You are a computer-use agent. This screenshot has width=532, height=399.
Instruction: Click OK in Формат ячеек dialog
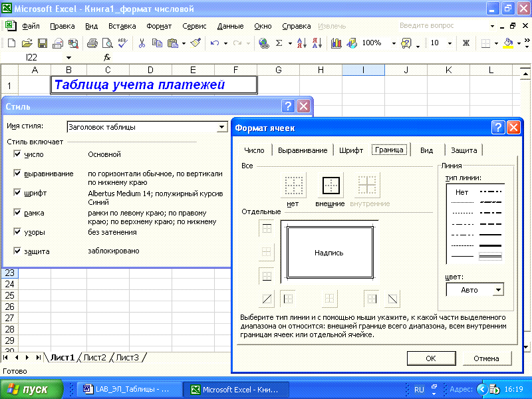tap(431, 358)
